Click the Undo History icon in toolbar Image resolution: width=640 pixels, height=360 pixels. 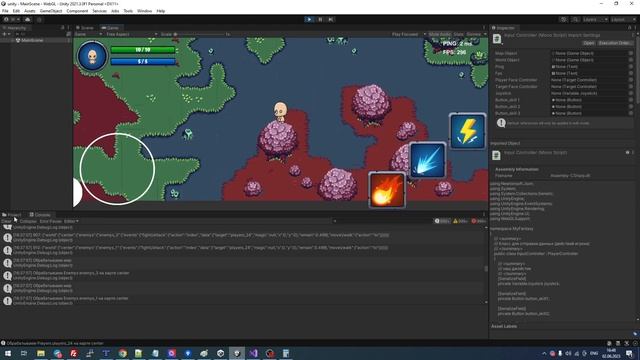564,19
